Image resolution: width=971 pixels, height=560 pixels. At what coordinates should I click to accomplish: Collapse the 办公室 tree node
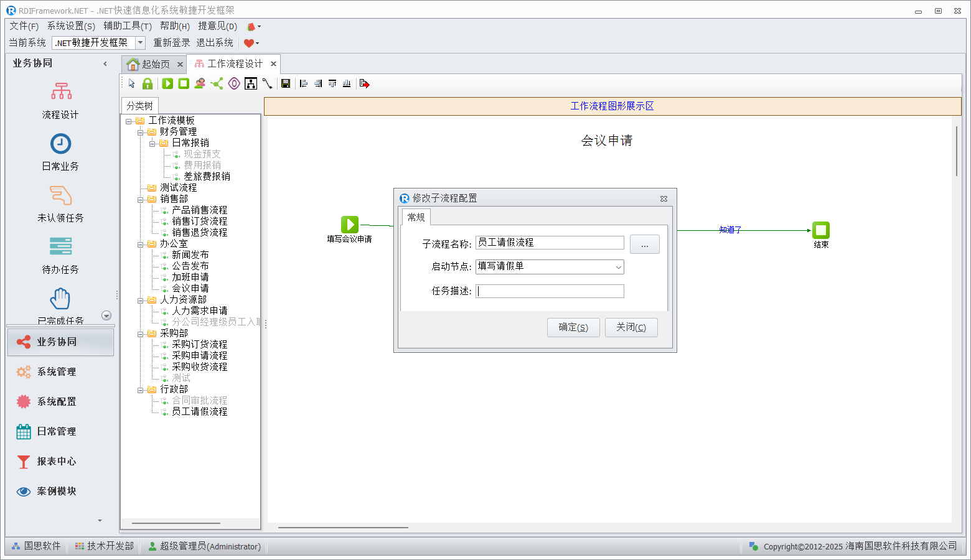click(x=141, y=244)
